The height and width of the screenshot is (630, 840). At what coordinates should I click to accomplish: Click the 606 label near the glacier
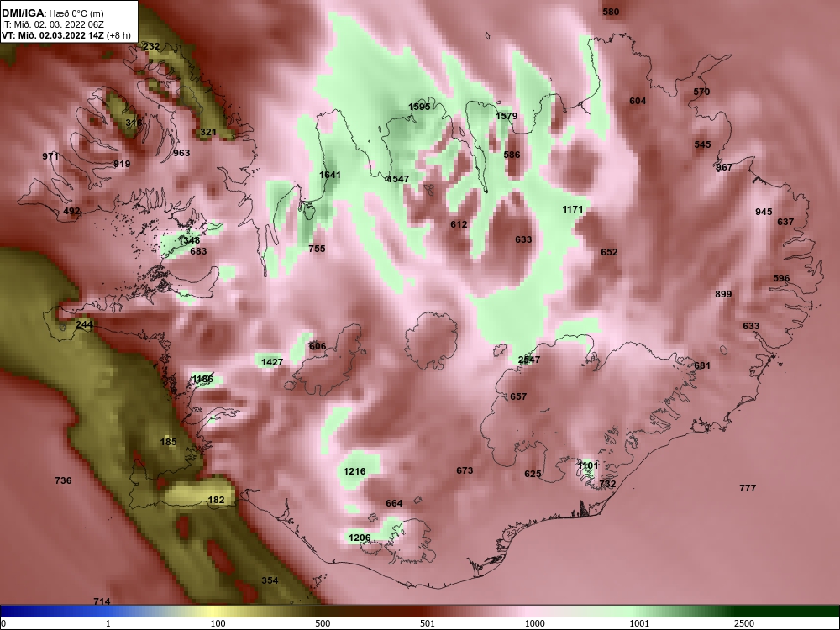318,346
